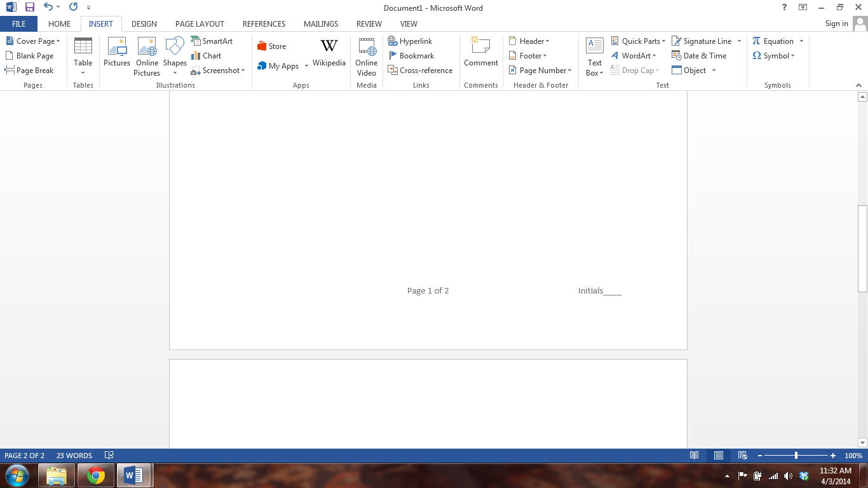
Task: Expand the Signature Line dropdown arrow
Action: click(x=739, y=41)
